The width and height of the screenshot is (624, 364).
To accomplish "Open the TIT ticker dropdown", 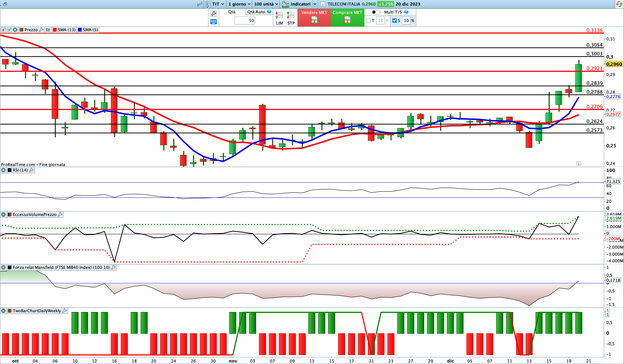I will [x=218, y=4].
